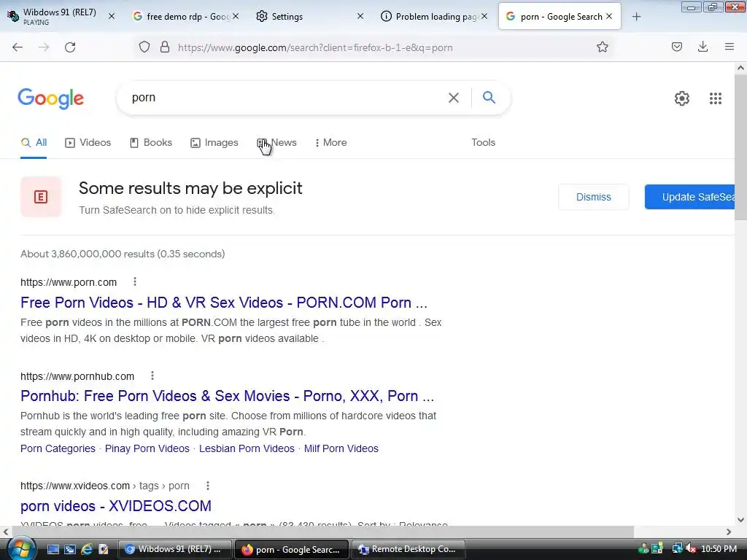The width and height of the screenshot is (747, 560).
Task: Select the News search filter
Action: [x=276, y=142]
